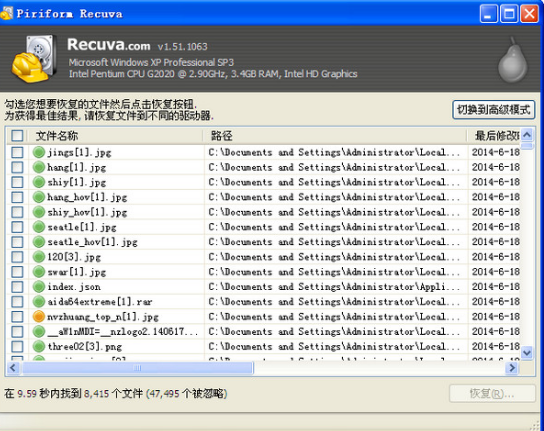Check the box for hang_hov[1].jpg
The image size is (544, 431).
click(17, 197)
